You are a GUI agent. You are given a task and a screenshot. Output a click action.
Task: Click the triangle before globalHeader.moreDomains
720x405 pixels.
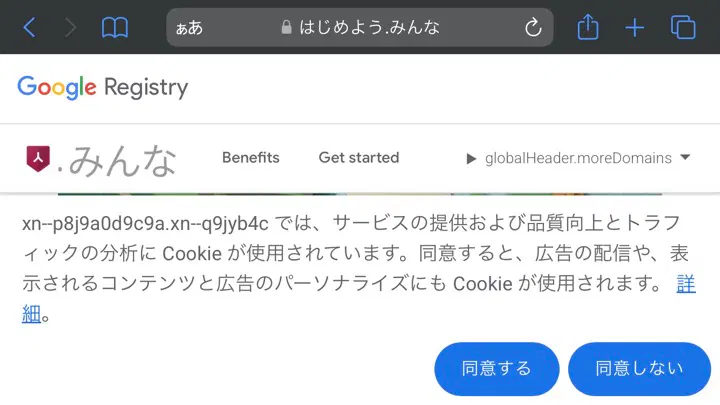coord(471,159)
